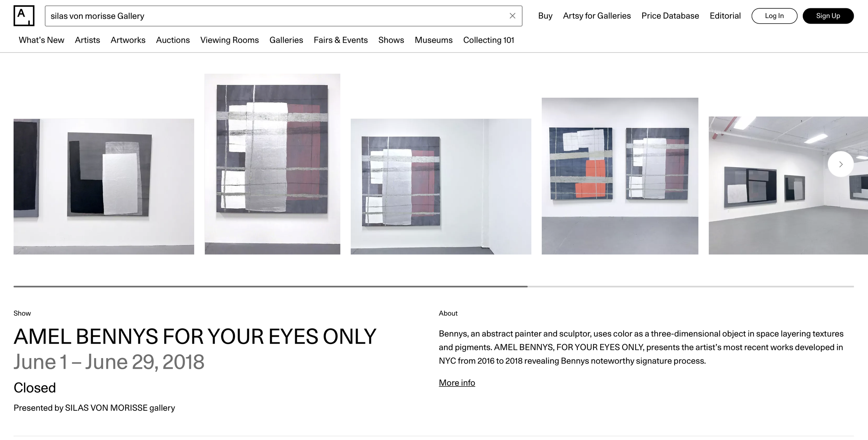The image size is (868, 440).
Task: Click the Log In button
Action: point(774,16)
